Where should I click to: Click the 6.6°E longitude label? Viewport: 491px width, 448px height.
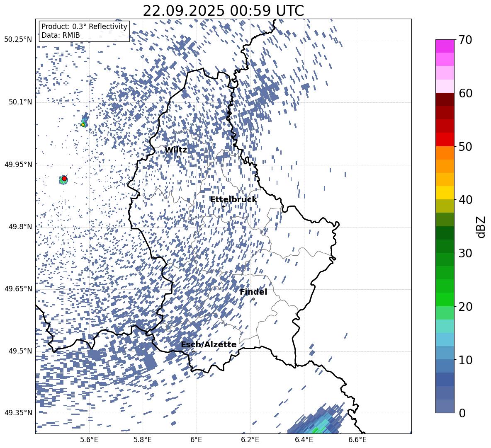[357, 440]
